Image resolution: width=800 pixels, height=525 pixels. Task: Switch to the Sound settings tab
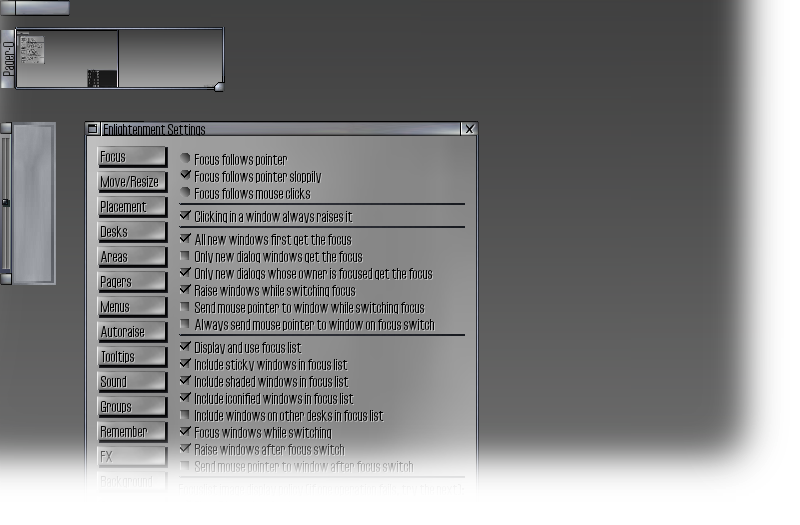coord(132,382)
